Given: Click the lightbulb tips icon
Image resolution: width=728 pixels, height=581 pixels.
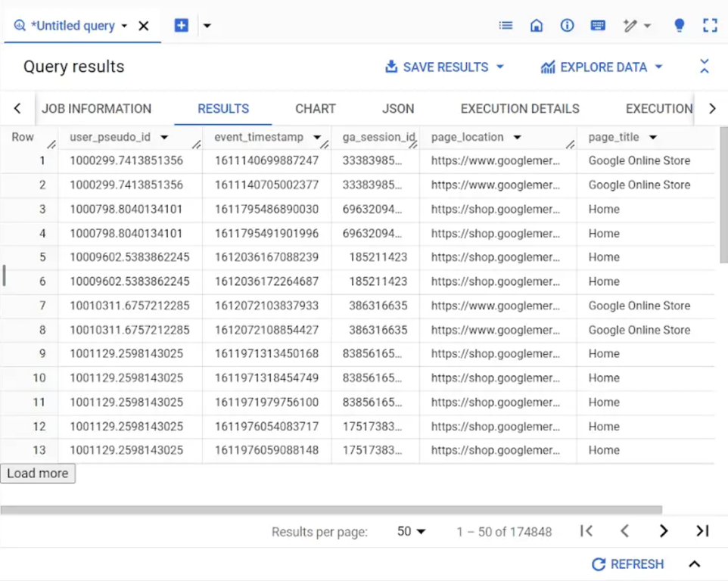Looking at the screenshot, I should click(680, 25).
